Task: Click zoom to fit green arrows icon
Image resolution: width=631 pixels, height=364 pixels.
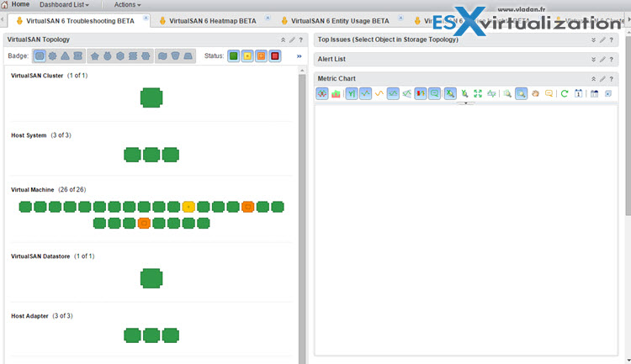Action: [478, 93]
